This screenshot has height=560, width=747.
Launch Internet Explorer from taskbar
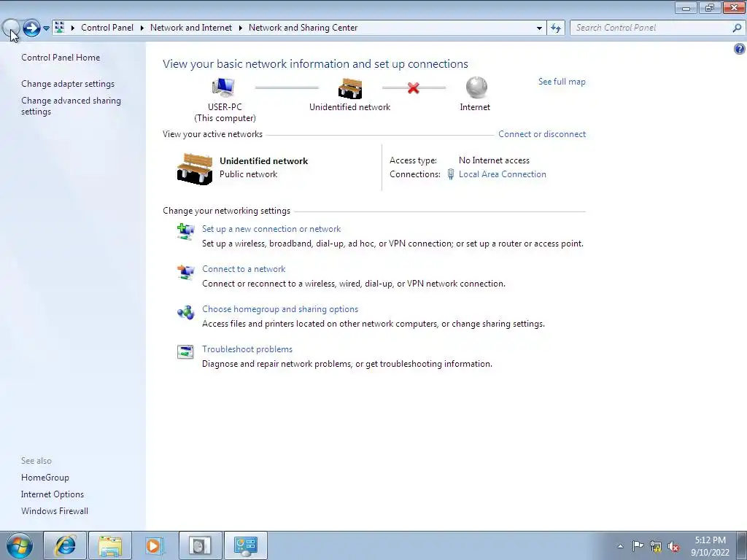[65, 545]
